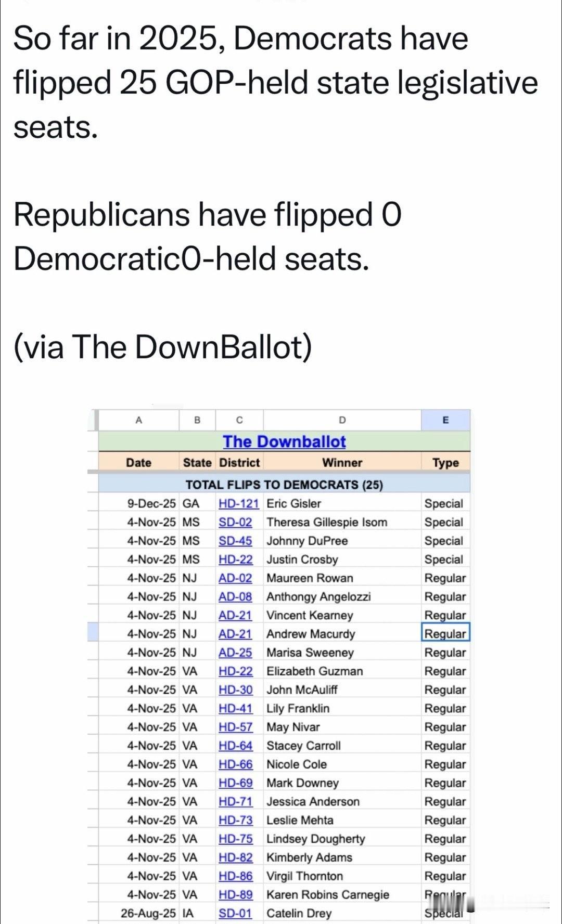Click the HD-30 Virginia district link
Screen dimensions: 562x924
(x=235, y=690)
